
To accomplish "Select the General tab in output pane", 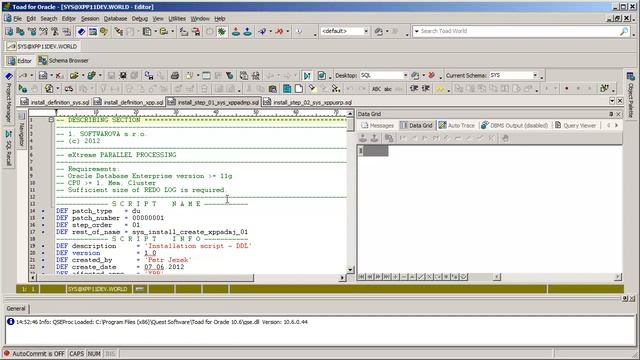I will pyautogui.click(x=16, y=309).
